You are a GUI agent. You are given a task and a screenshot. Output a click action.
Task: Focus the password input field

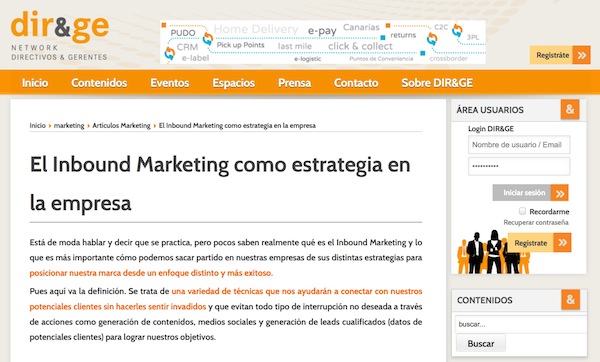[519, 166]
